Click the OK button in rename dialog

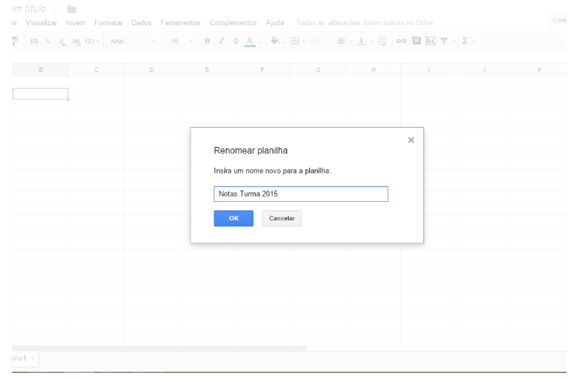click(x=233, y=219)
